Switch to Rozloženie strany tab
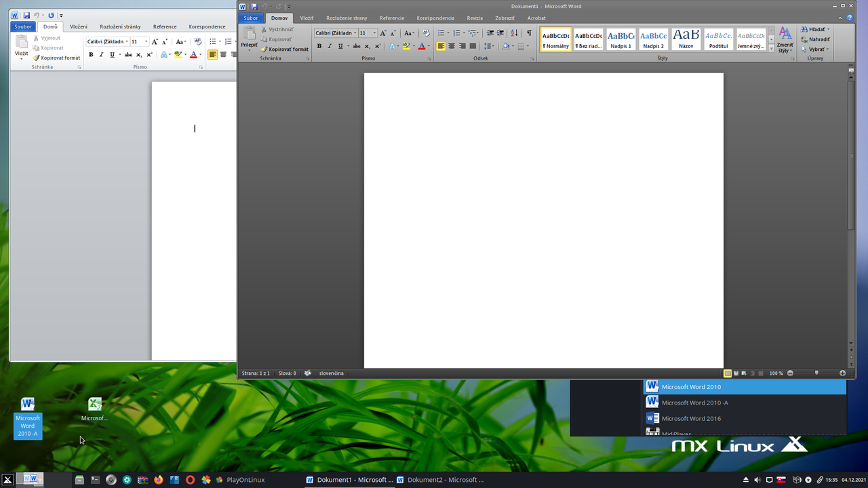This screenshot has height=488, width=868. (347, 18)
